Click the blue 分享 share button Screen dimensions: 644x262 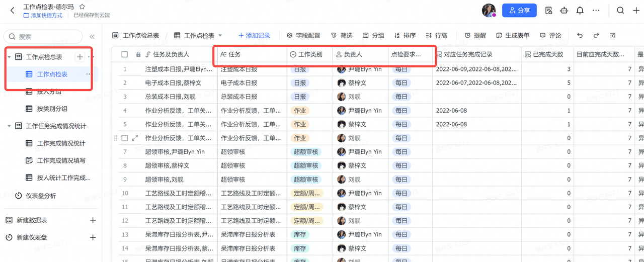tap(519, 11)
